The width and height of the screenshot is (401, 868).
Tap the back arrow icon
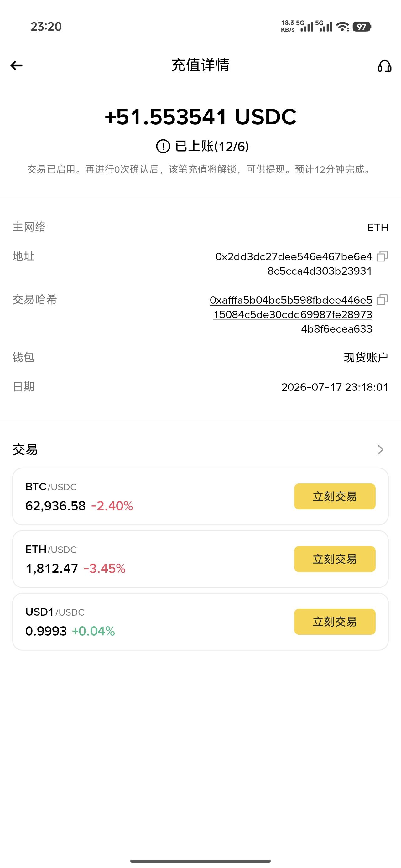click(16, 65)
